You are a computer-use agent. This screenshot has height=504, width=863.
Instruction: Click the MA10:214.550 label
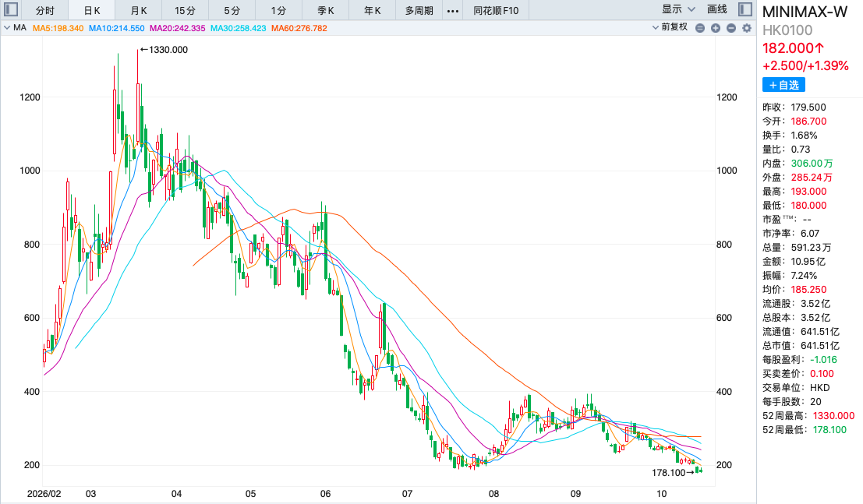(116, 28)
